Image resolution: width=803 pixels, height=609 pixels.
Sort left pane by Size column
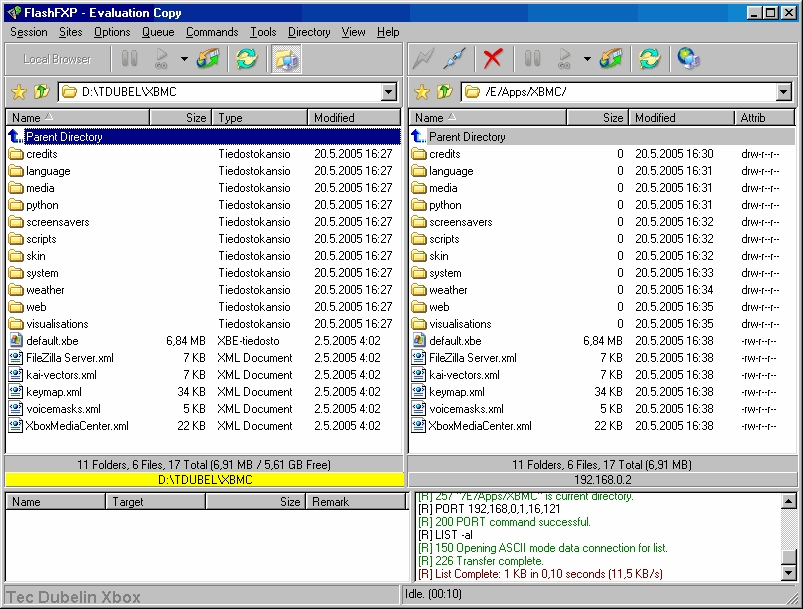pyautogui.click(x=181, y=118)
